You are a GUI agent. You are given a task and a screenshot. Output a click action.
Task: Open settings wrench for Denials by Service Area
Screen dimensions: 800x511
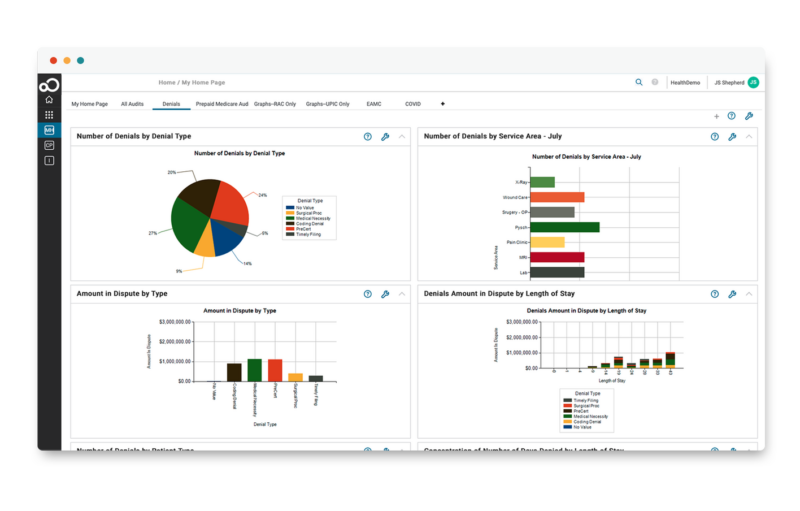[732, 137]
